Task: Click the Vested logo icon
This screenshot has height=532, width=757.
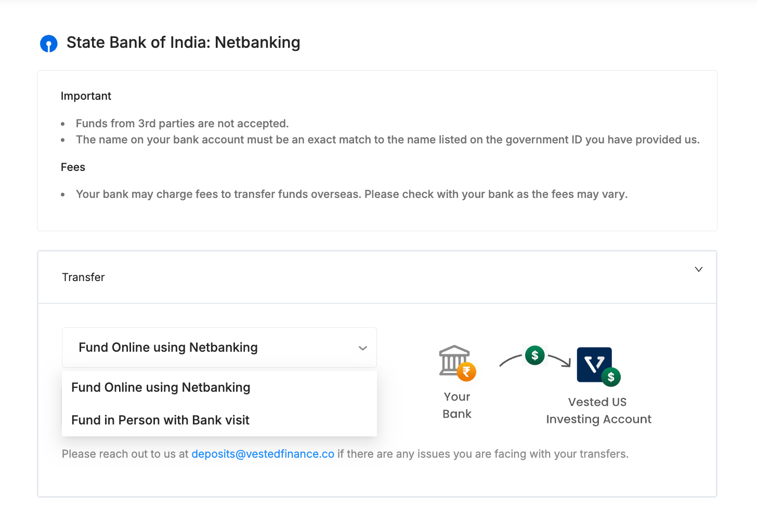Action: pos(593,364)
